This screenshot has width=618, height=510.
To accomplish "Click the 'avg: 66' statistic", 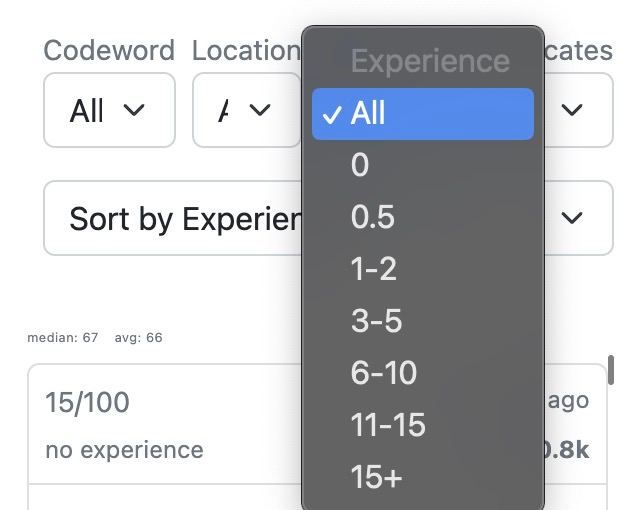I will [138, 337].
